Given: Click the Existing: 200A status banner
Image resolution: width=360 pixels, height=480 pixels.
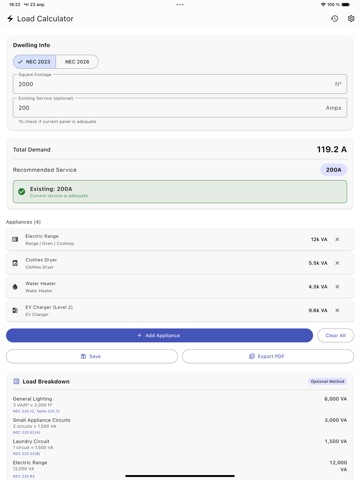Looking at the screenshot, I should click(180, 192).
